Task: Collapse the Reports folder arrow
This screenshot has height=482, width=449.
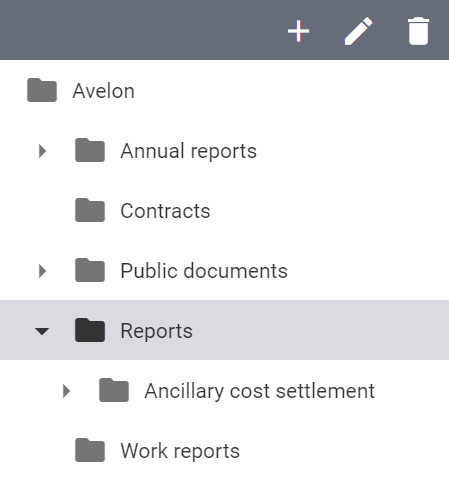Action: 42,331
